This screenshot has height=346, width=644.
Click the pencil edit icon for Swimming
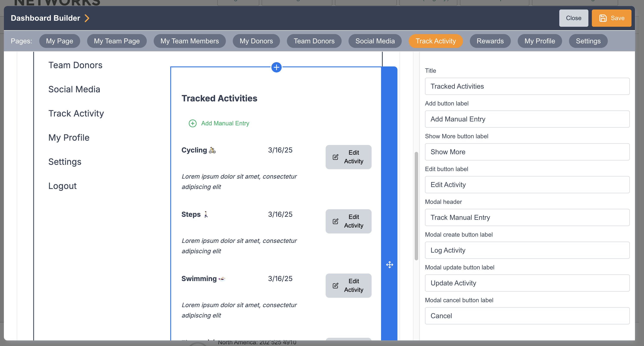click(x=336, y=286)
